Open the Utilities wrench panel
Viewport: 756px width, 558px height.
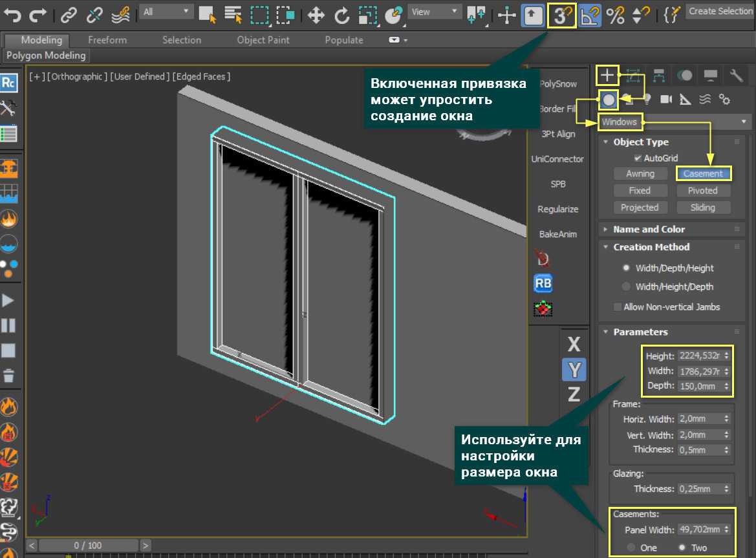pyautogui.click(x=737, y=76)
